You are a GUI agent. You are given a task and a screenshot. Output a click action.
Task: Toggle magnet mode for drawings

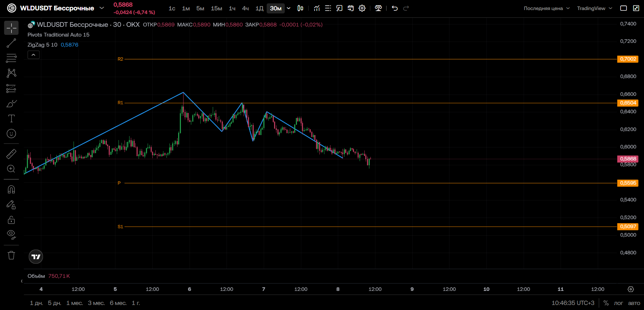(11, 190)
